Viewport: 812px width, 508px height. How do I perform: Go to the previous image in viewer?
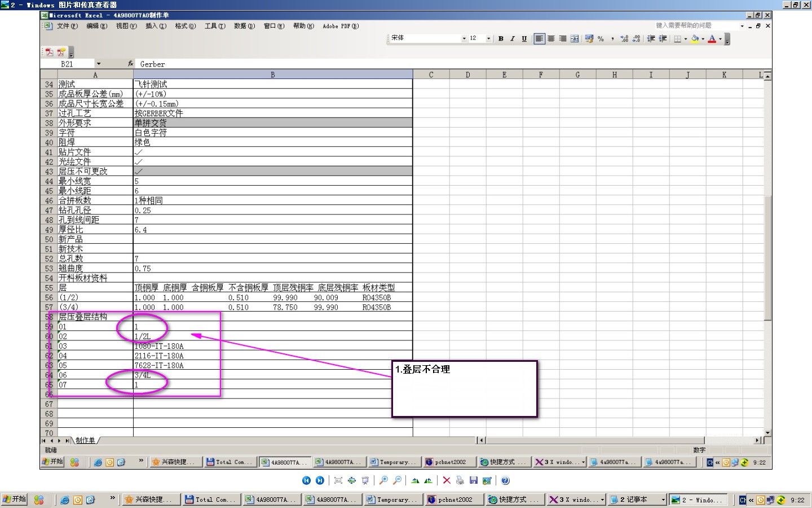point(306,480)
